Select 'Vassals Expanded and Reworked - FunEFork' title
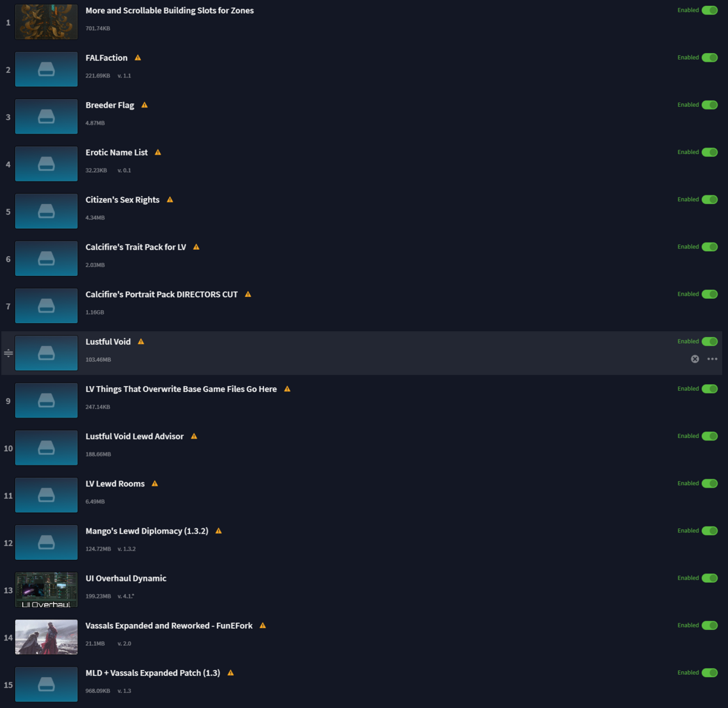The image size is (728, 708). tap(169, 626)
